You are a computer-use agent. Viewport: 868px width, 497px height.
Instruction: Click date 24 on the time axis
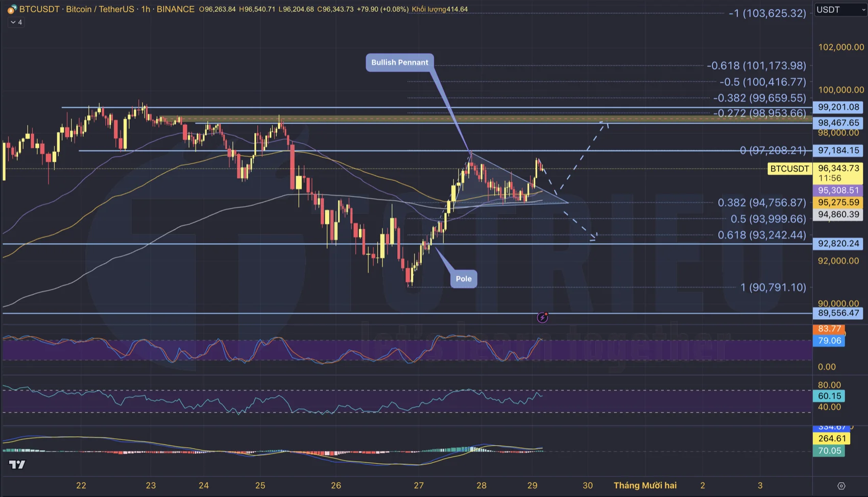tap(204, 485)
